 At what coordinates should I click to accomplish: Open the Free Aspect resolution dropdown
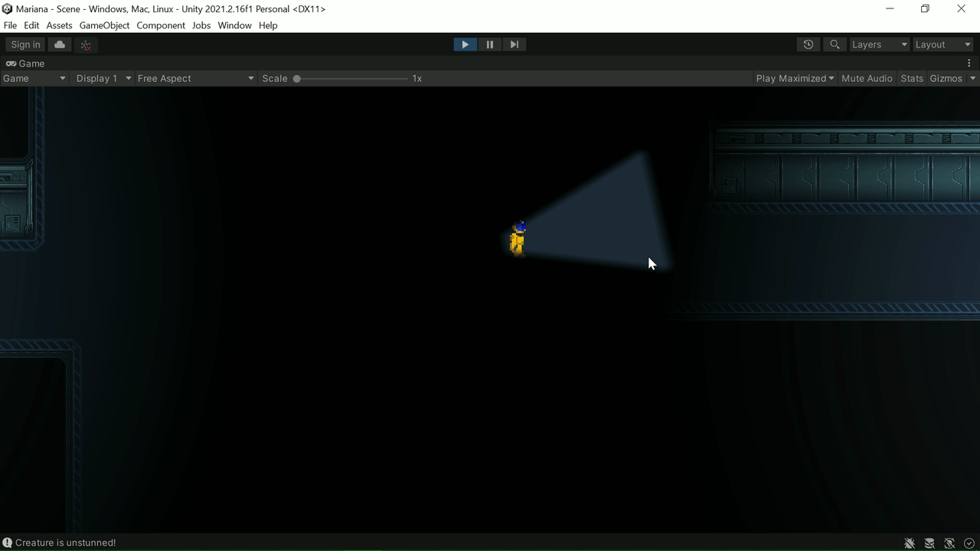point(195,78)
